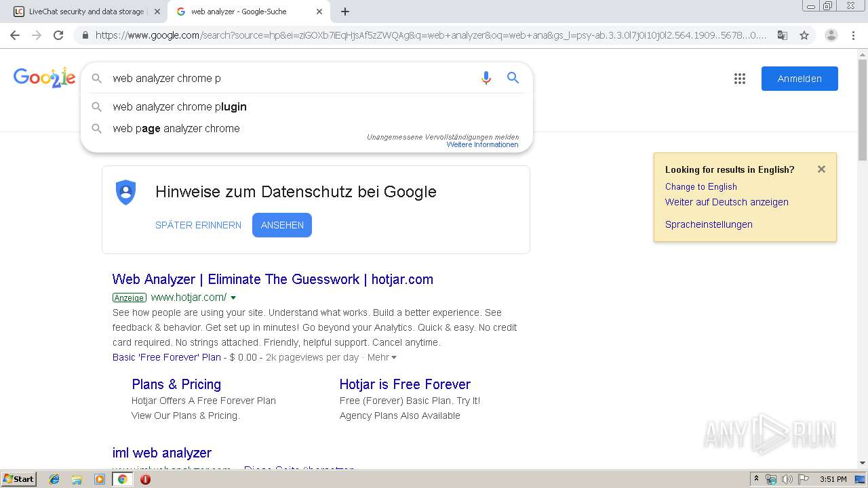Click the network tray icon
This screenshot has height=488, width=868.
coord(771,479)
